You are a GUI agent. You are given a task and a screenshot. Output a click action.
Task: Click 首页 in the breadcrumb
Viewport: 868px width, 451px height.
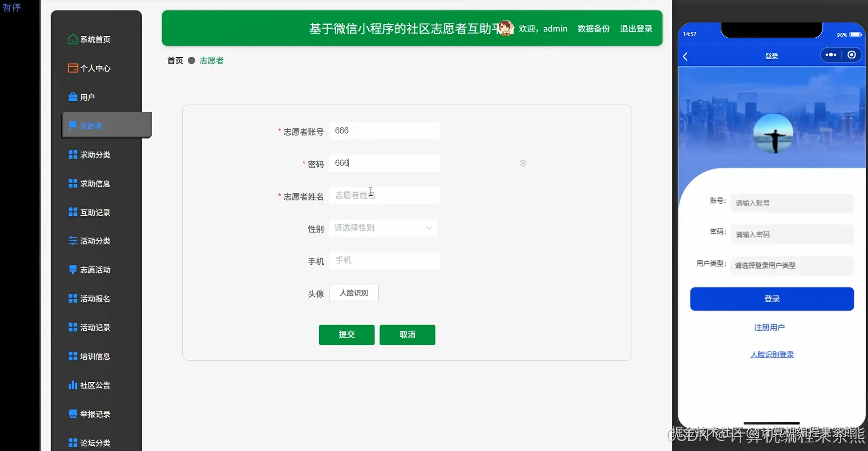pyautogui.click(x=175, y=60)
